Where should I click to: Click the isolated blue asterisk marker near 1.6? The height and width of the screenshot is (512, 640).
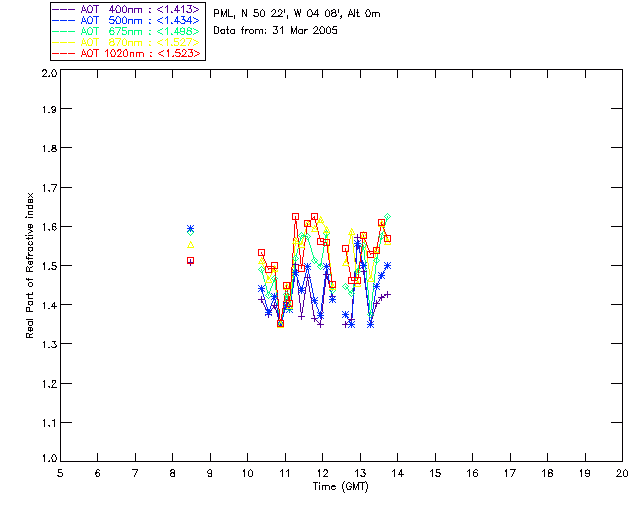pyautogui.click(x=190, y=228)
